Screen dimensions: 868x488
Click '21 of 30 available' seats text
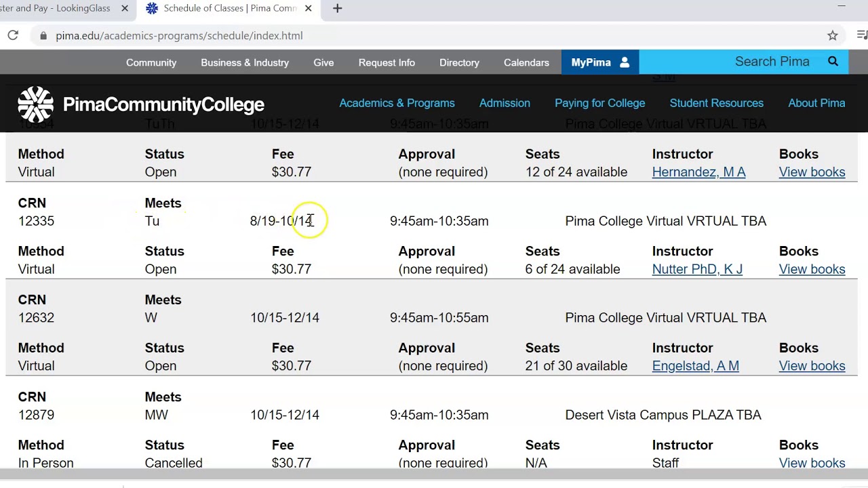[x=576, y=366]
